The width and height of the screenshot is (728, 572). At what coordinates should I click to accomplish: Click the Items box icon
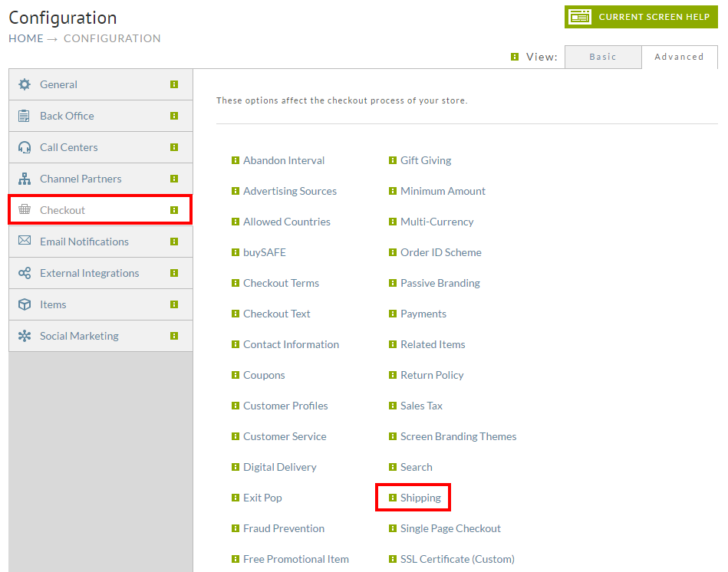[x=25, y=304]
